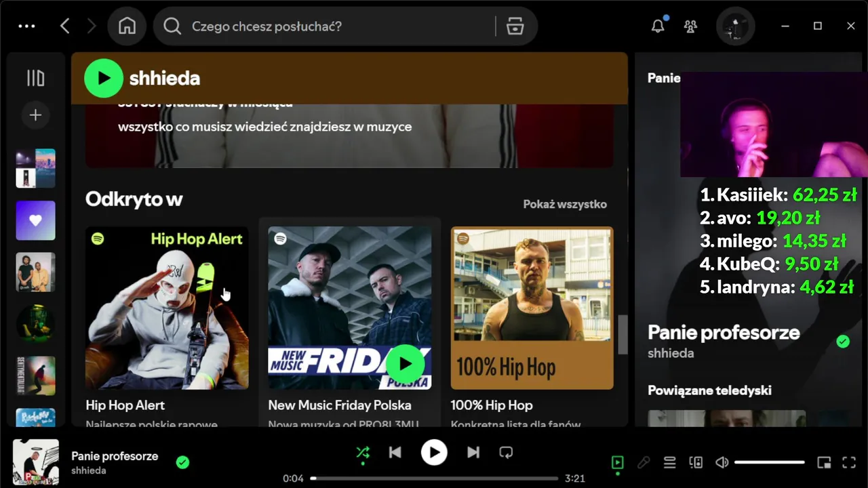The width and height of the screenshot is (868, 488).
Task: Click 'Panie profesorze' in now-playing bar
Action: click(115, 456)
